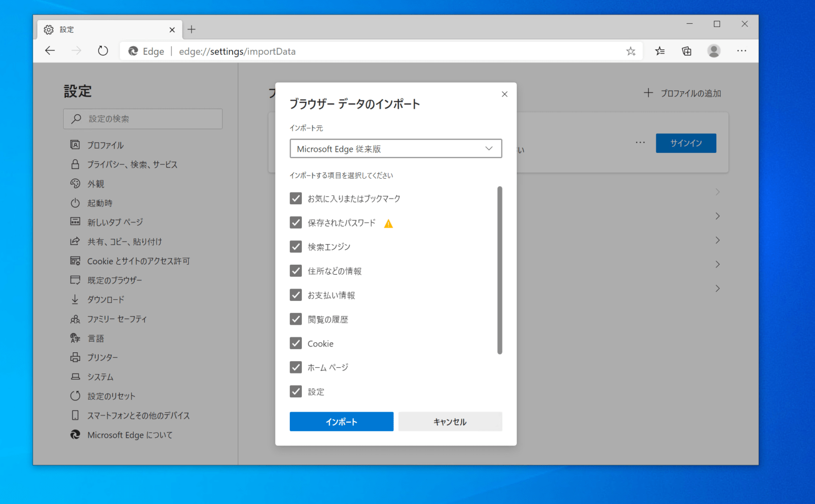Click the インポート button

click(341, 421)
